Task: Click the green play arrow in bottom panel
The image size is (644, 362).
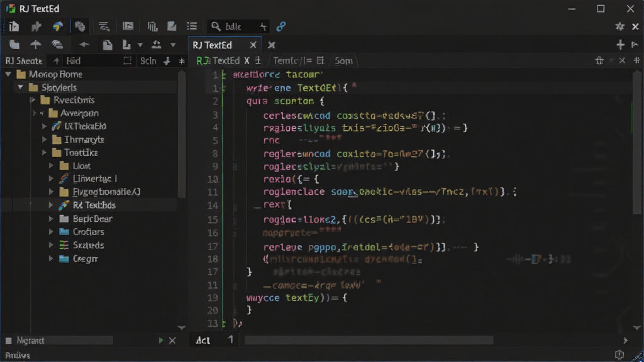Action: tap(160, 340)
